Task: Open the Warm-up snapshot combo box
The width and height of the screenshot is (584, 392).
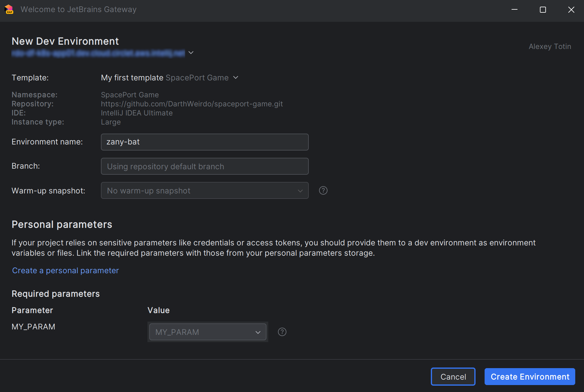Action: tap(204, 190)
